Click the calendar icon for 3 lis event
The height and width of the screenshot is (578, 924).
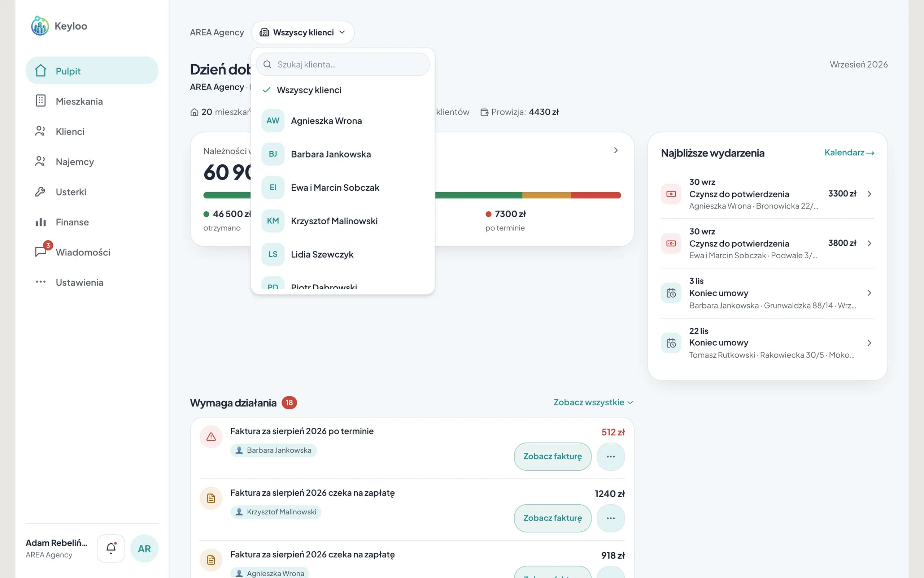671,293
